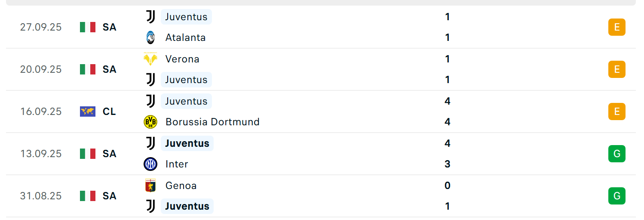Click the Genoa club crest icon
644x220 pixels.
(150, 186)
